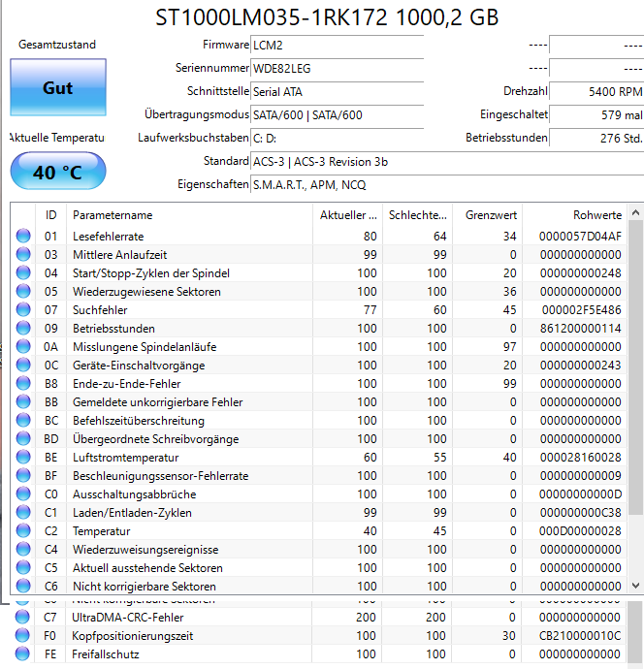Click raw value 000D00000028
The width and height of the screenshot is (644, 669).
tap(580, 531)
